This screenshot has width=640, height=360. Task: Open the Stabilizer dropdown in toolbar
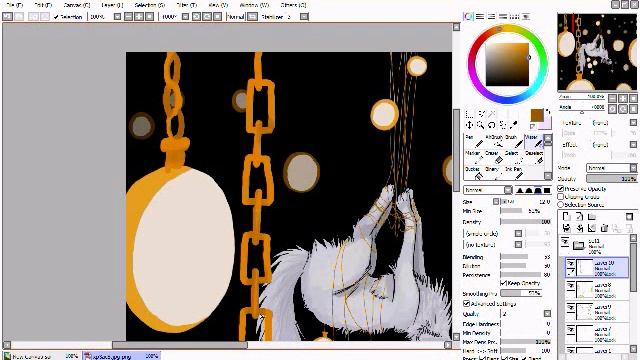pos(304,17)
